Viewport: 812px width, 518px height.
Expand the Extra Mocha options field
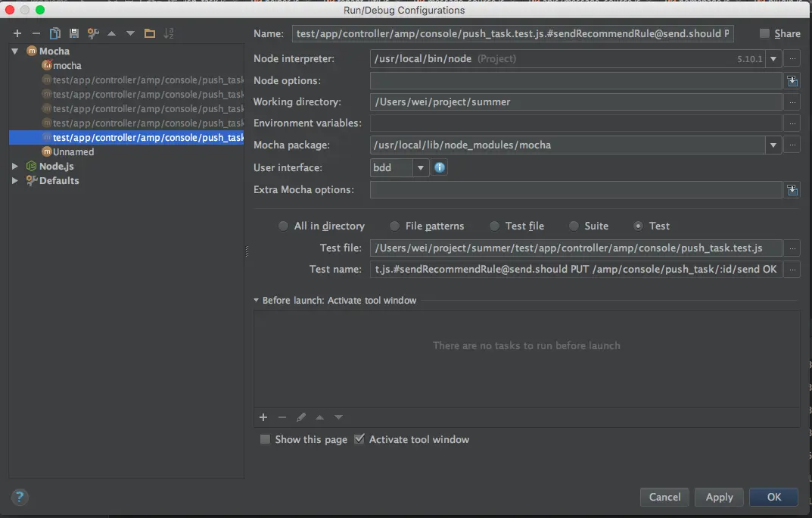[x=792, y=189]
